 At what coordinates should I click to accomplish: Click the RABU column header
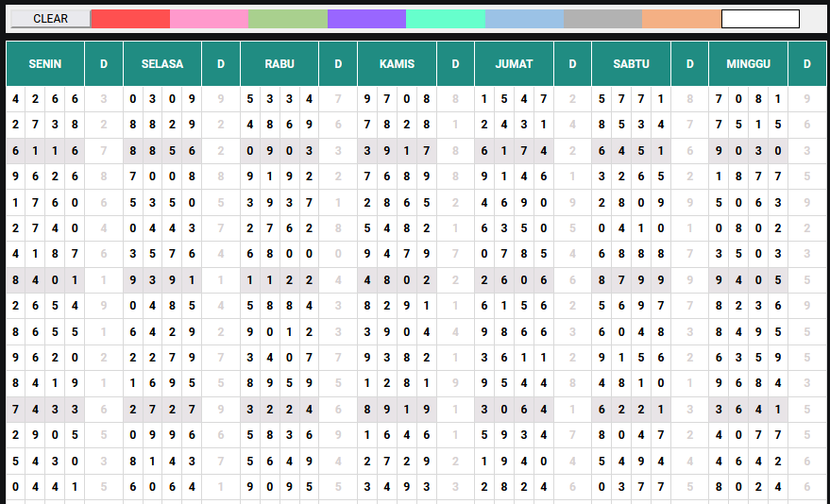click(279, 64)
